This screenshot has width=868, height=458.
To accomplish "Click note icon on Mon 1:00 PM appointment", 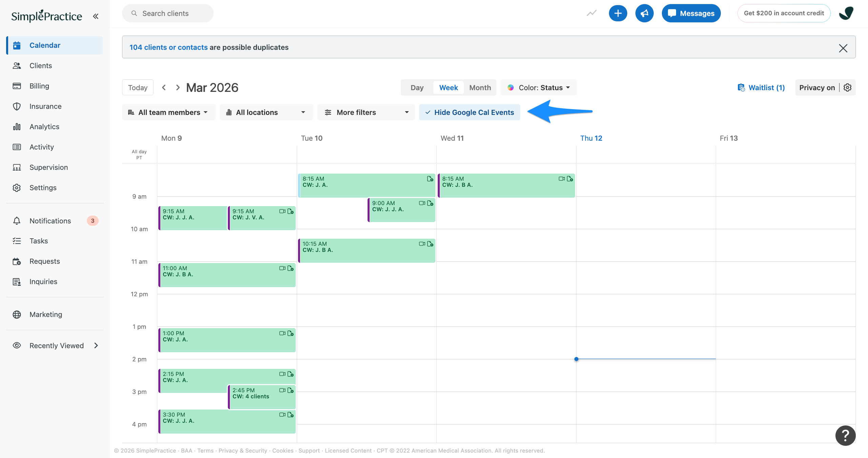I will [x=291, y=333].
